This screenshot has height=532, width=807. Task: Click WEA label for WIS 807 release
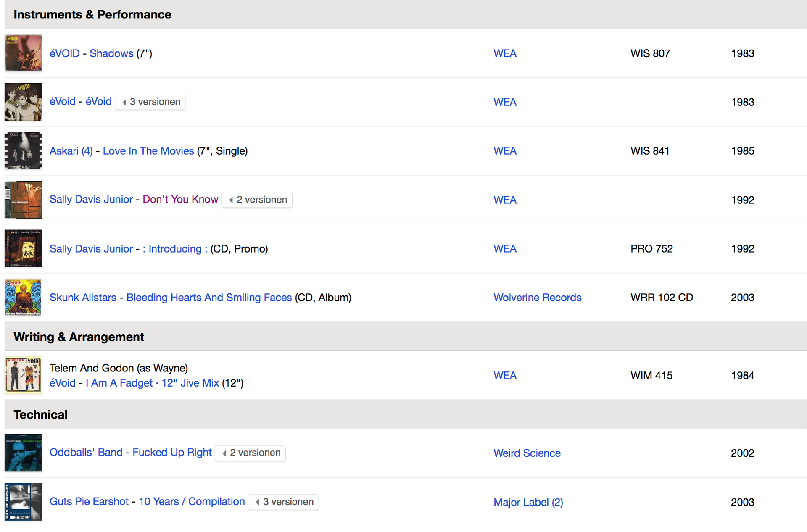[505, 53]
